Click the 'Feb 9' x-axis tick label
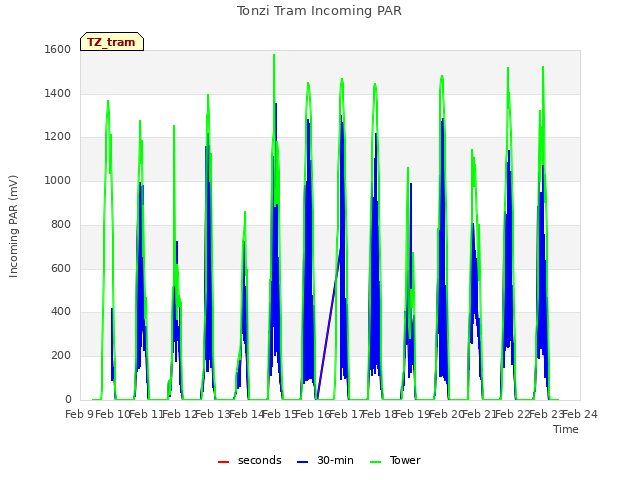The width and height of the screenshot is (640, 480). click(x=79, y=415)
